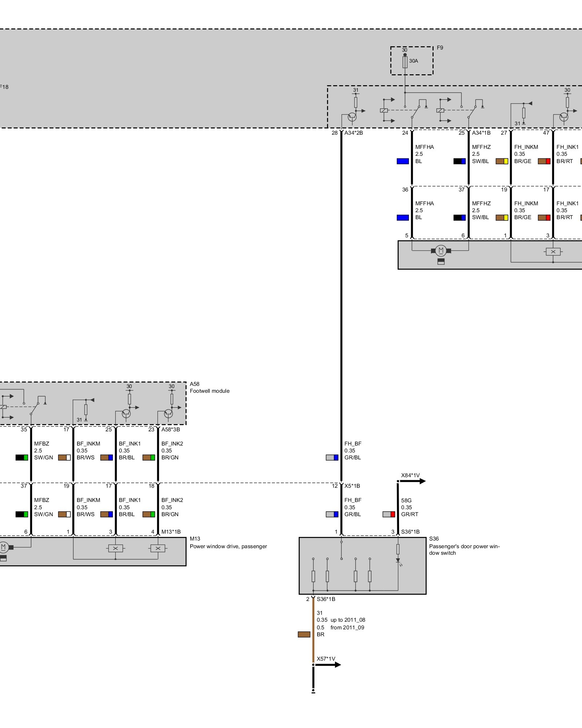Click the X5*1B connector label
582x728 pixels.
pyautogui.click(x=352, y=486)
